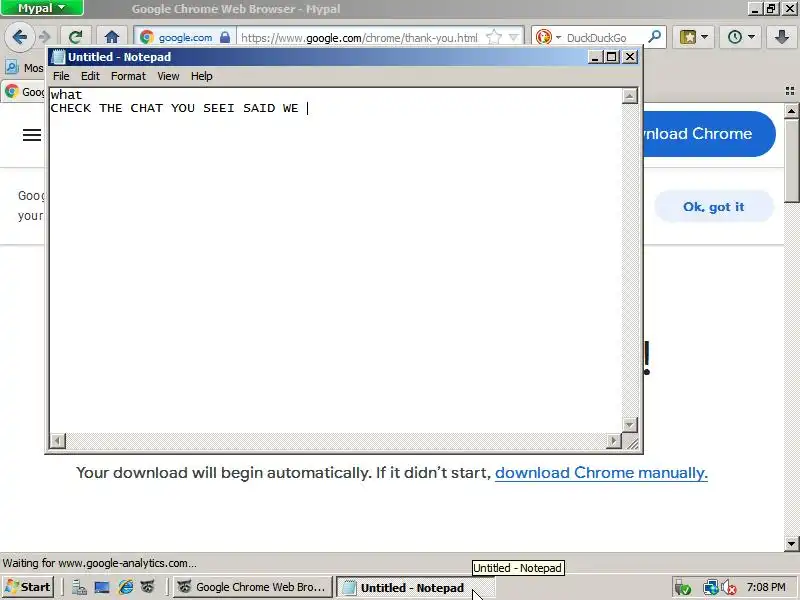Click the google.com site identity label
The image size is (800, 600).
185,37
